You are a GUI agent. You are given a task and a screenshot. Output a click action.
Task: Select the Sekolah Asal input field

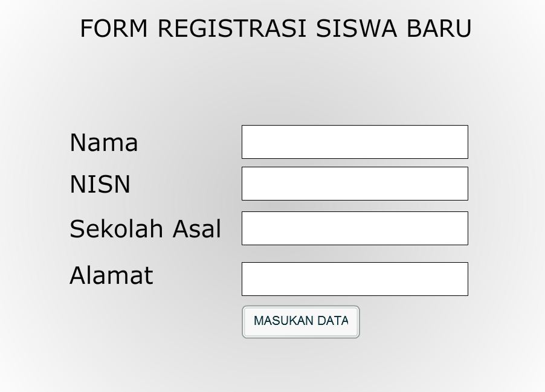(x=355, y=228)
